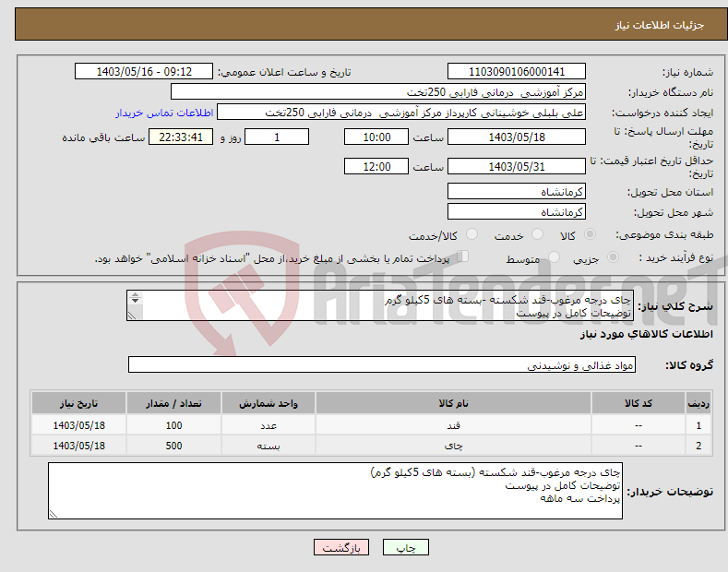
Task: Select the کالا/خدمت radio button
Action: coord(471,234)
